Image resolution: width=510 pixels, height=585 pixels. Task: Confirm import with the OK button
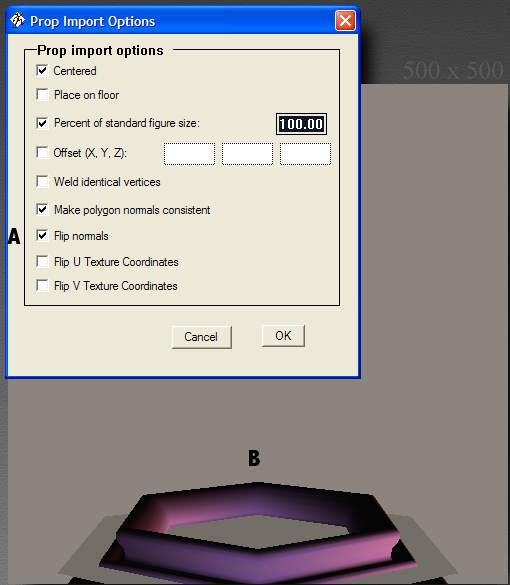coord(283,336)
